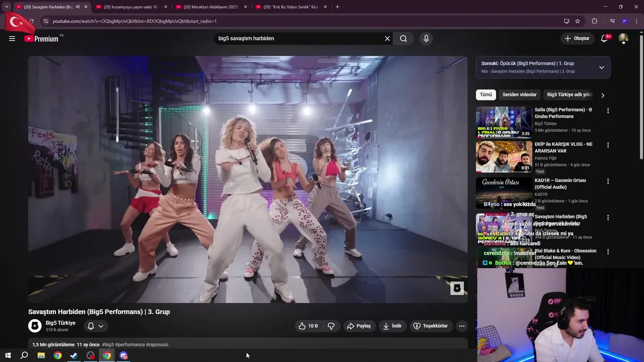Viewport: 644px width, 362px height.
Task: Open options for EKİP ile KARIŞIK VLOG
Action: [x=608, y=145]
